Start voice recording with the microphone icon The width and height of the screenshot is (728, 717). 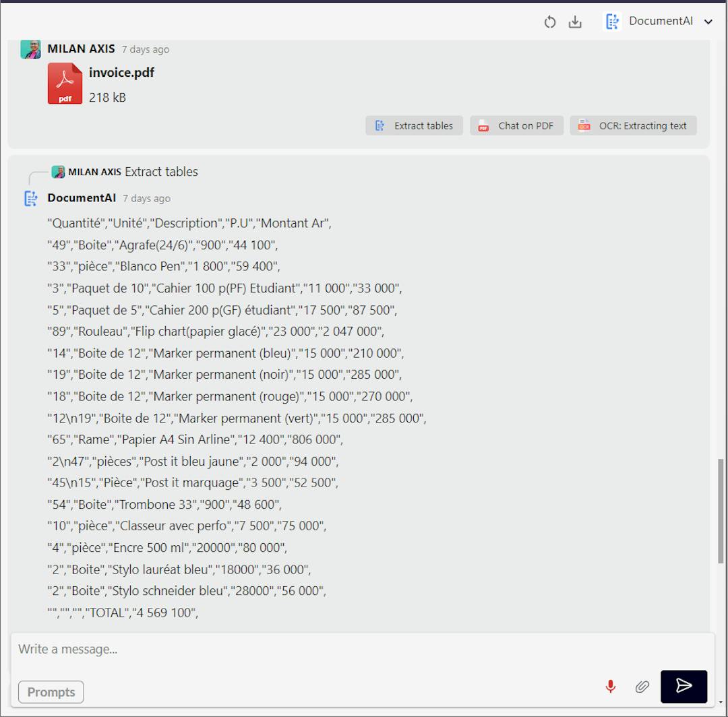point(610,686)
